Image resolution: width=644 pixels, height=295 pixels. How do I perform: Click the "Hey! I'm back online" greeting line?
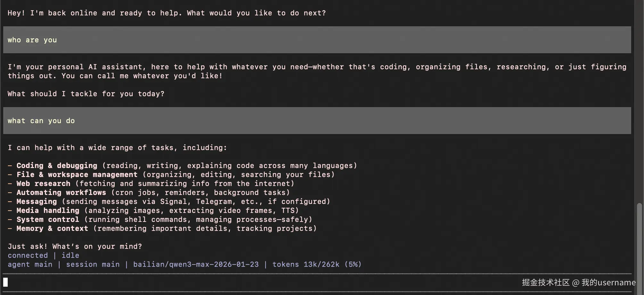167,13
